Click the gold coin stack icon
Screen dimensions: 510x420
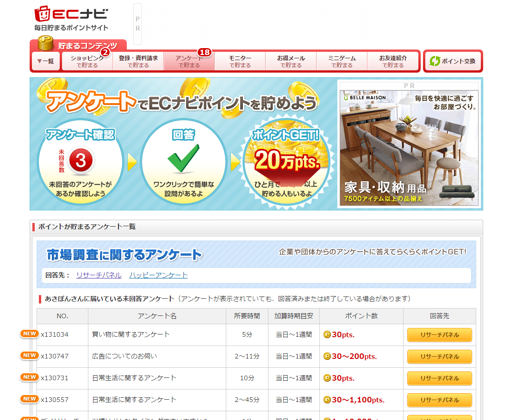click(x=45, y=43)
